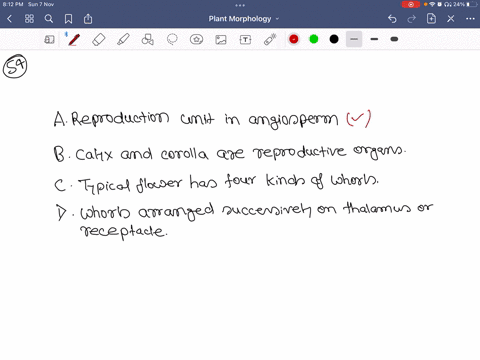Image resolution: width=480 pixels, height=360 pixels.
Task: Go back using the left chevron
Action: (x=10, y=19)
